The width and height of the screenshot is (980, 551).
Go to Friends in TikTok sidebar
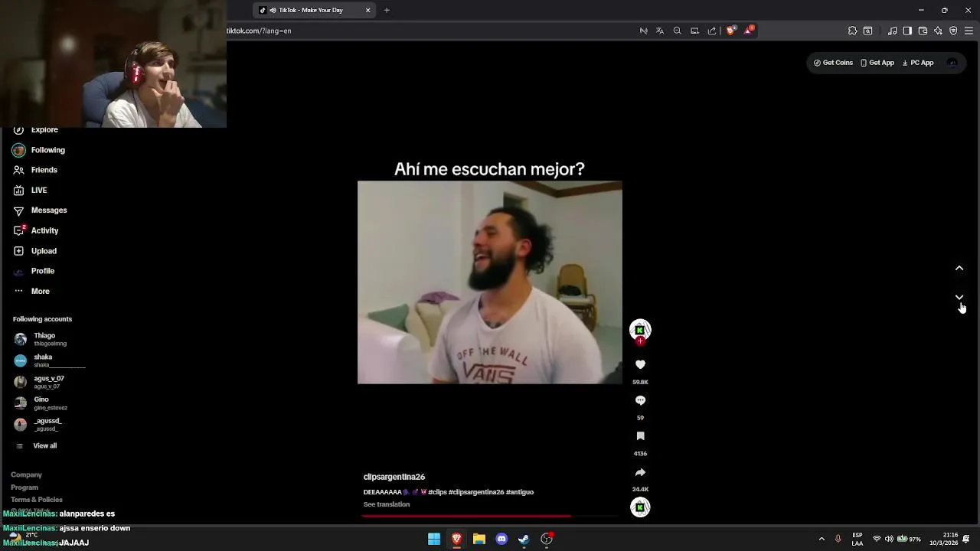pyautogui.click(x=35, y=170)
